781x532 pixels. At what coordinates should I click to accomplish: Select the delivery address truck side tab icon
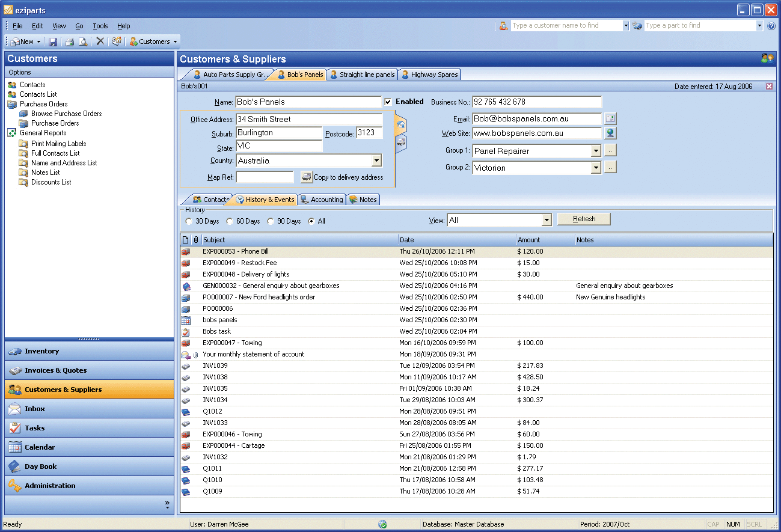pyautogui.click(x=401, y=143)
